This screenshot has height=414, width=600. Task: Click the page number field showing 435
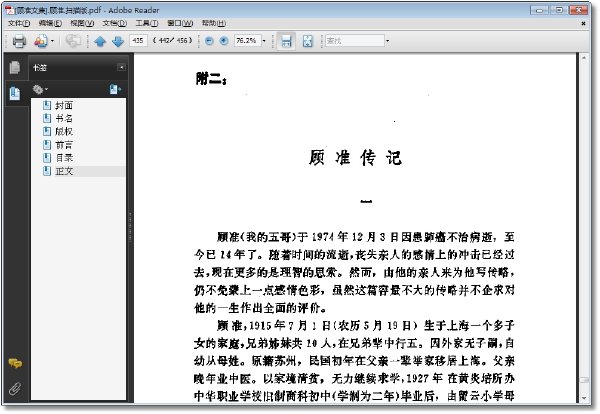coord(138,40)
